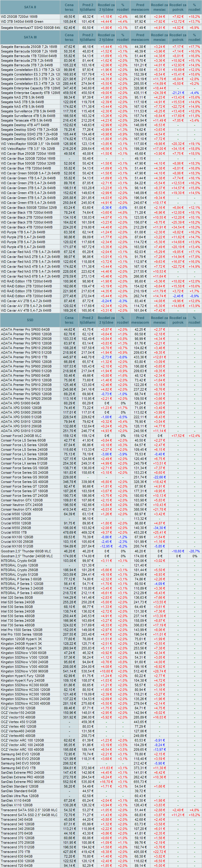Select Pred mesiacom header in SATA III section
This screenshot has width=202, height=868.
pyautogui.click(x=140, y=37)
